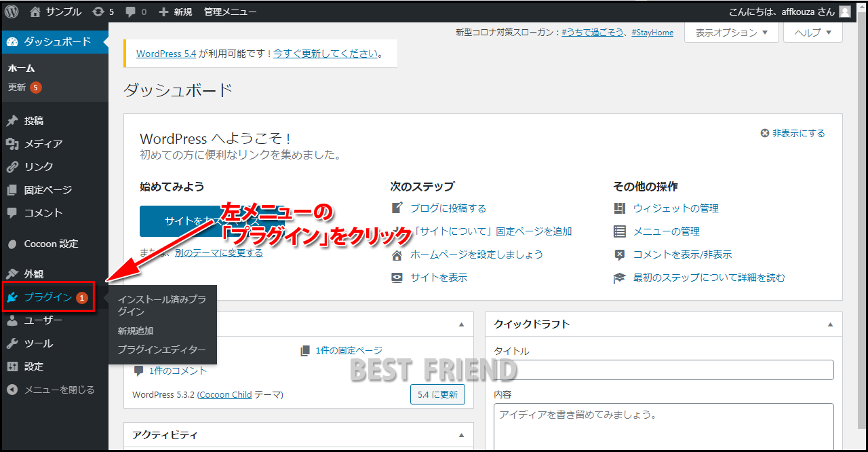This screenshot has height=452, width=868.
Task: Select プラグインエディター from the submenu
Action: [161, 350]
